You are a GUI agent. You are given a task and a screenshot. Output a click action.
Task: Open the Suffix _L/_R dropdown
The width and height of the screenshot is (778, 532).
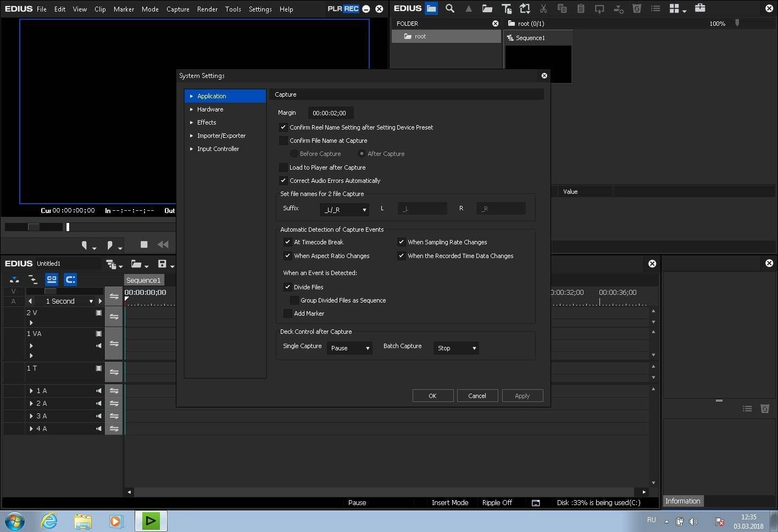[x=344, y=210]
